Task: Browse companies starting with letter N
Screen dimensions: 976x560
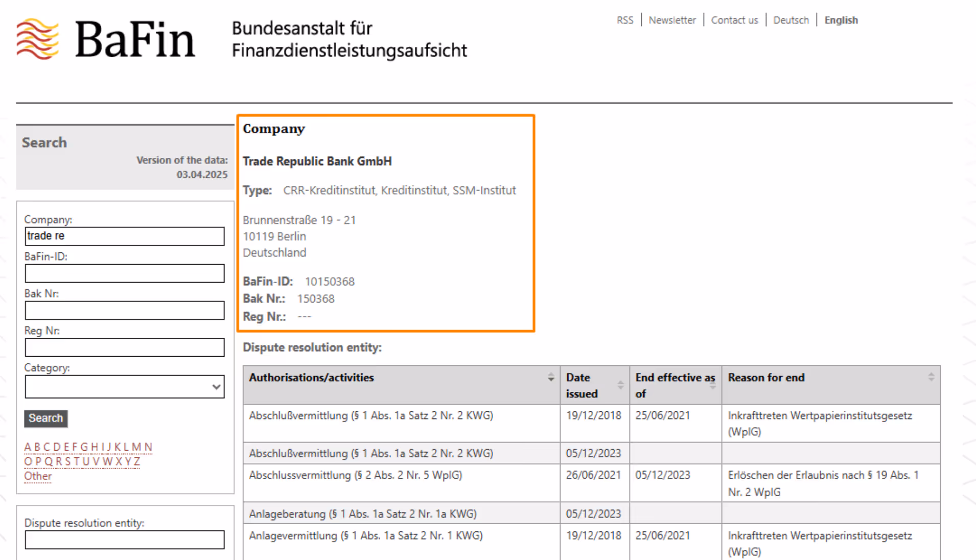Action: (148, 447)
